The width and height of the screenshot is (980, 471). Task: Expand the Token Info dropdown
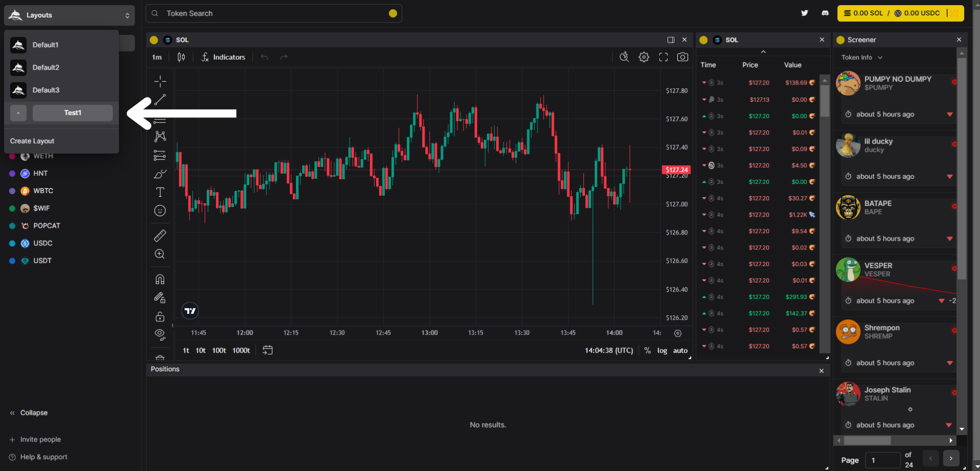pos(862,58)
